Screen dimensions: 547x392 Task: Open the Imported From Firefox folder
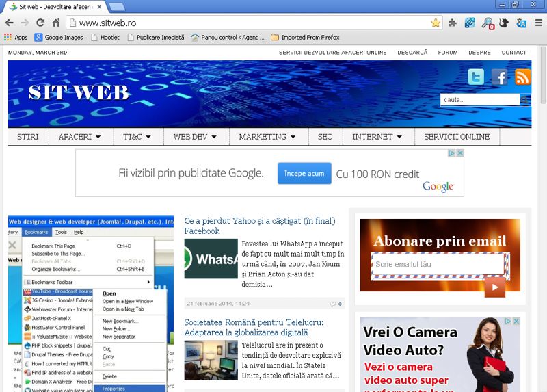coord(305,38)
